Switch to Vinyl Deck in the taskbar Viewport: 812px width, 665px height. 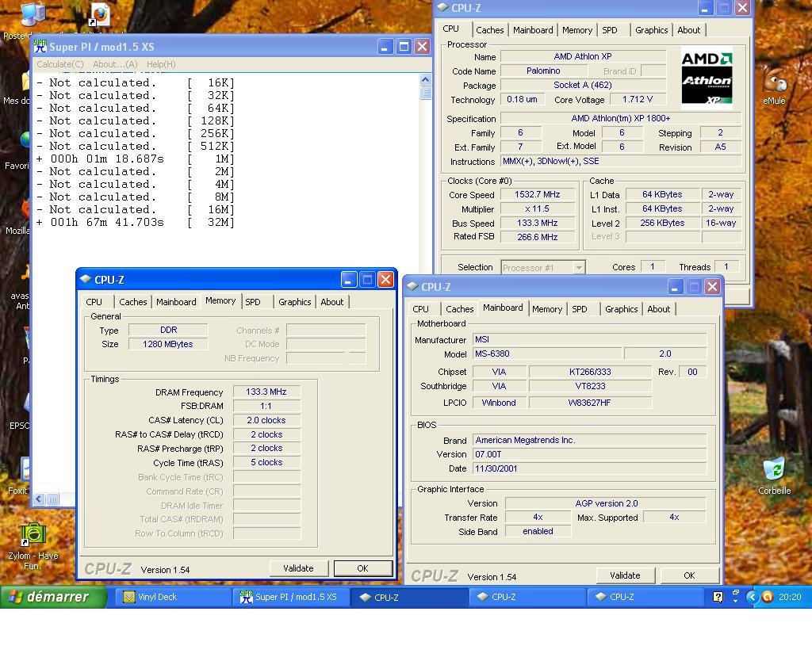coord(172,597)
